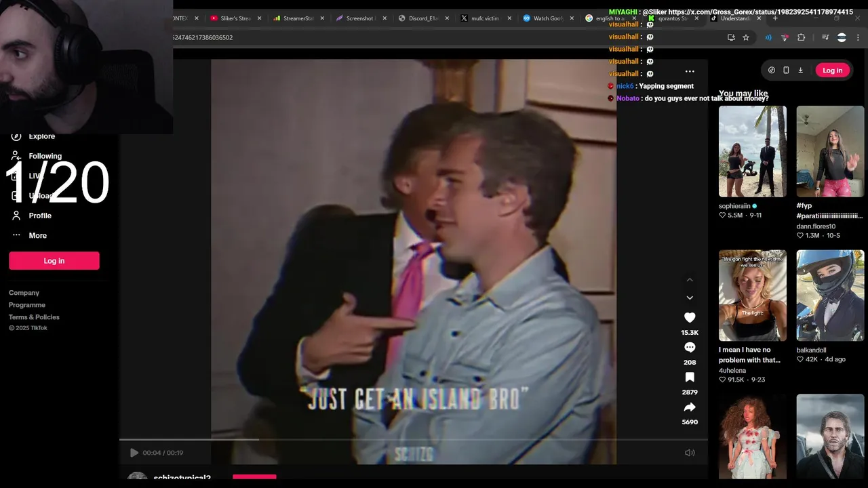Click the 15.3K likes count

(x=690, y=333)
